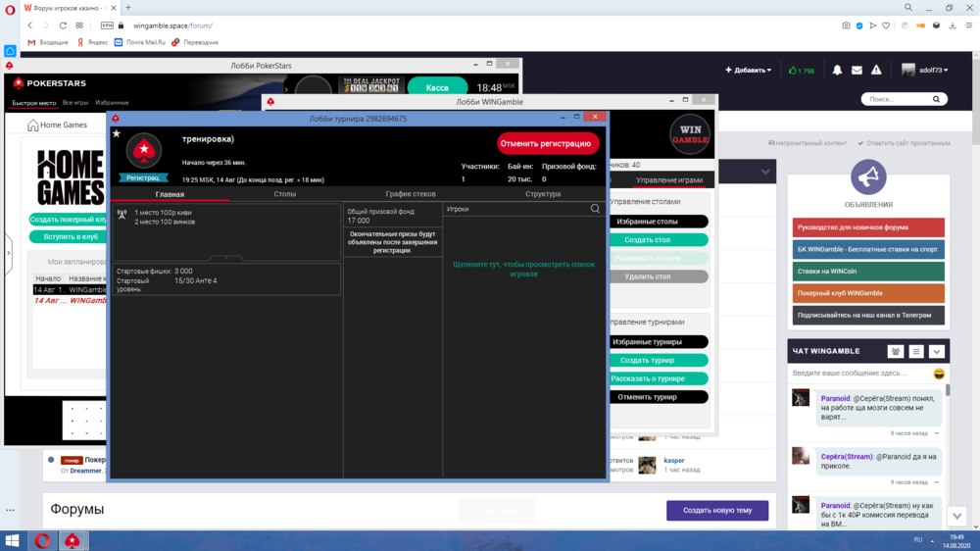The image size is (980, 551).
Task: Click the Касса button in PokerStars lobby
Action: click(x=437, y=87)
